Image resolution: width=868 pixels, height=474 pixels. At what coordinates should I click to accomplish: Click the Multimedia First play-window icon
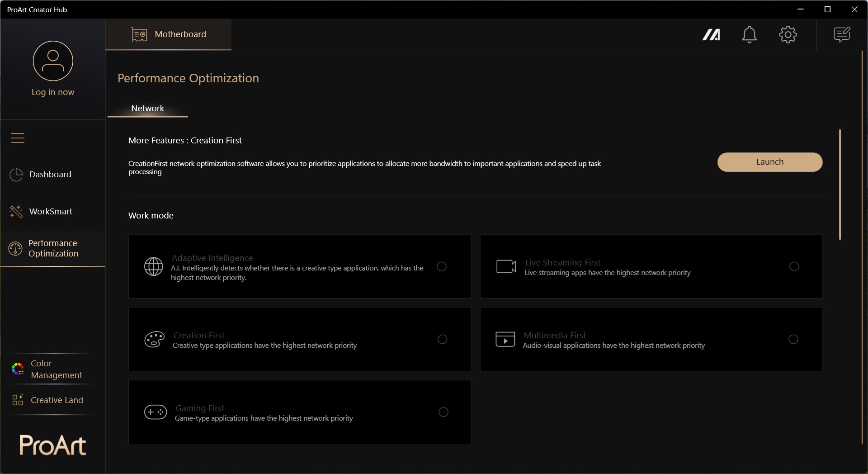[505, 339]
